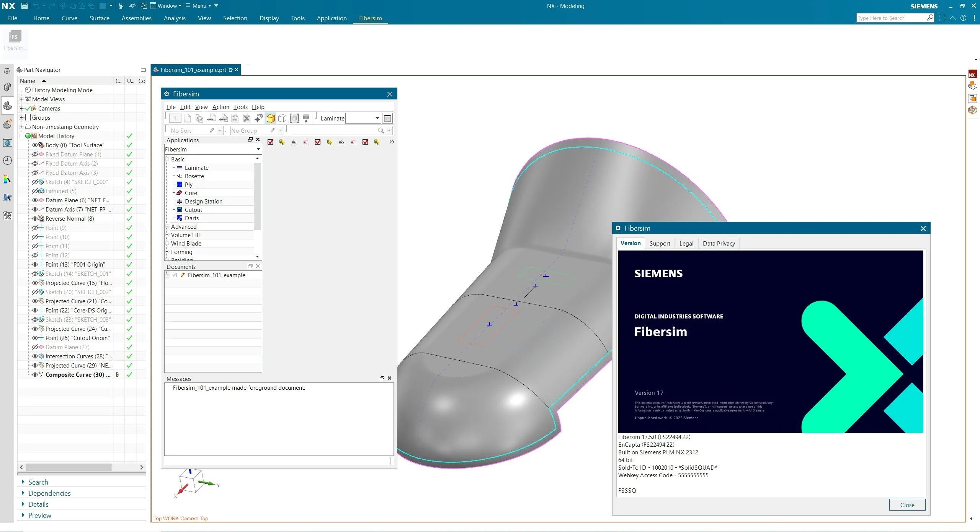This screenshot has width=980, height=532.
Task: Open the Analysis ribbon tab
Action: [175, 18]
